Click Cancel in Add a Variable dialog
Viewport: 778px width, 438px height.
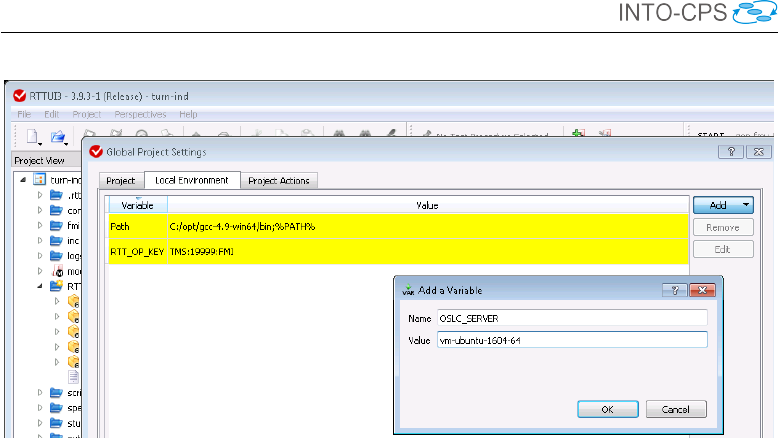coord(676,409)
